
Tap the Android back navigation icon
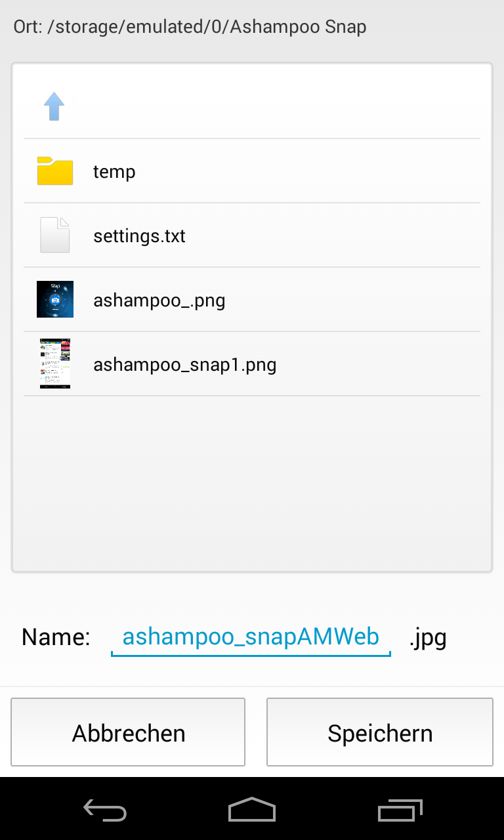[105, 810]
